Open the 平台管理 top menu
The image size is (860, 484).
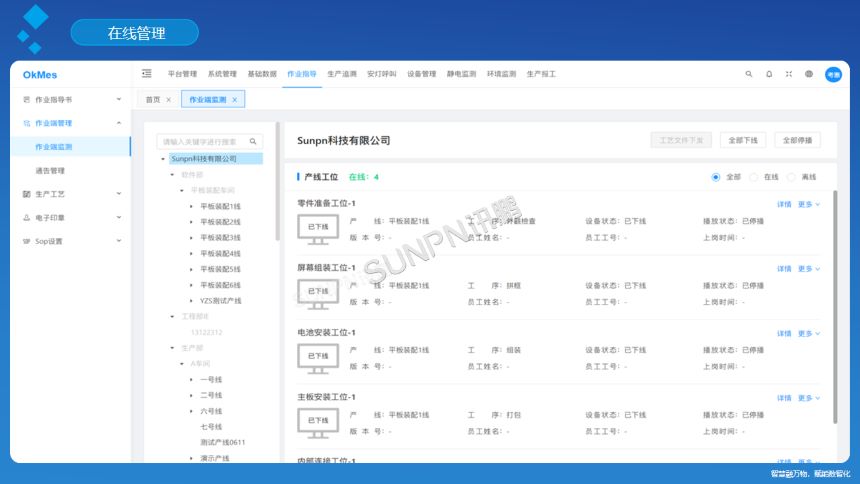pyautogui.click(x=182, y=74)
